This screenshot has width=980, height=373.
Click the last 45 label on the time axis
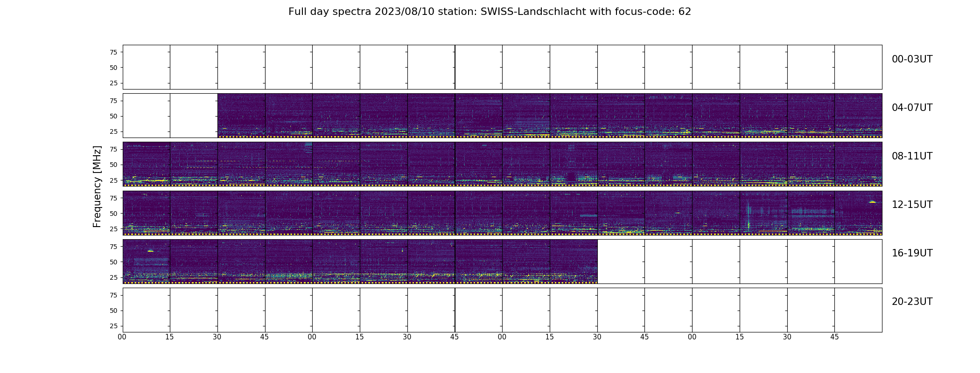pyautogui.click(x=835, y=337)
